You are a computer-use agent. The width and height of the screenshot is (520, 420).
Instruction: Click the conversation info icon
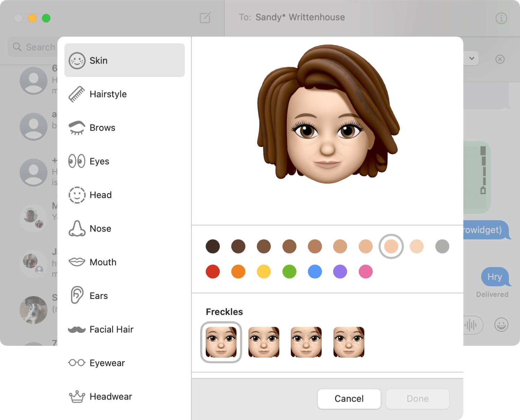coord(501,18)
